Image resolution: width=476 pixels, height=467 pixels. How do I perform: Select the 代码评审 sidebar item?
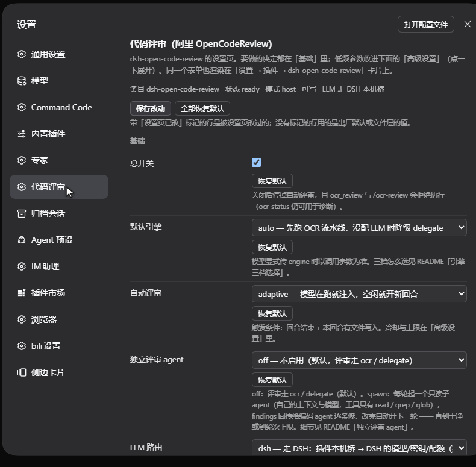pos(59,187)
